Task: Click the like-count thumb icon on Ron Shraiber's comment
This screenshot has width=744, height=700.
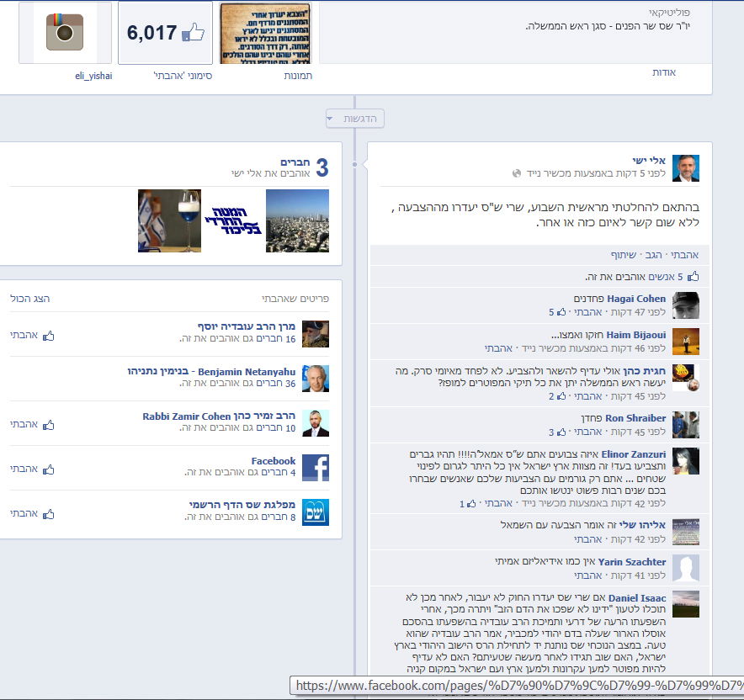Action: tap(561, 432)
